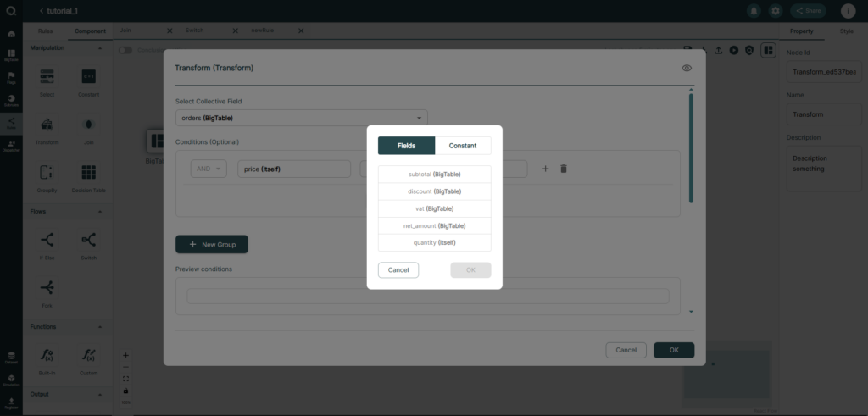Click the Fork flow icon
The width and height of the screenshot is (868, 416).
coord(47,288)
